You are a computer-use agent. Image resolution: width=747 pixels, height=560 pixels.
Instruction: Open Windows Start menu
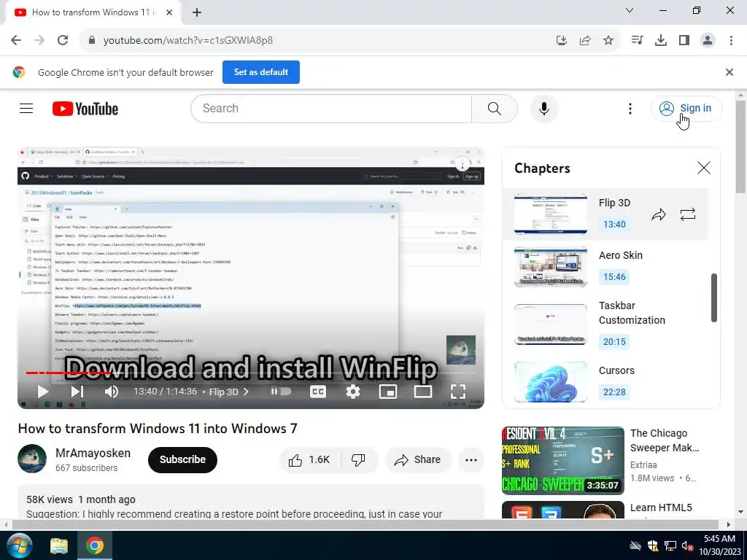coord(18,545)
